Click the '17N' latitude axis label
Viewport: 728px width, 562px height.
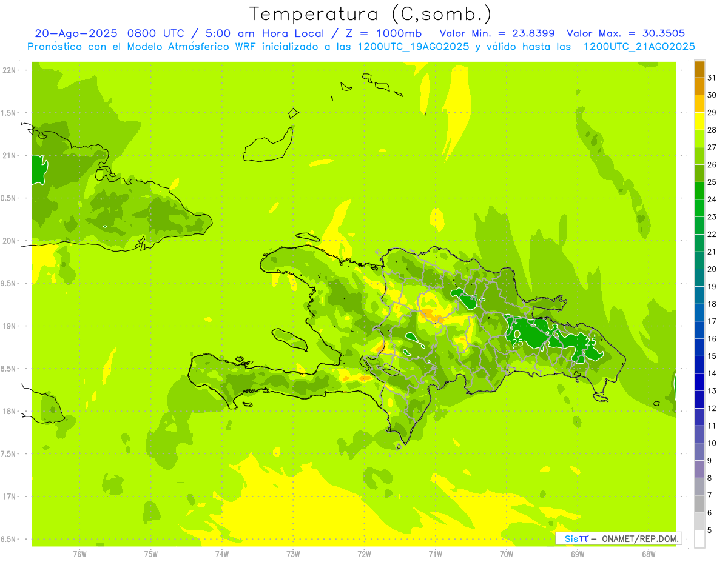[9, 497]
